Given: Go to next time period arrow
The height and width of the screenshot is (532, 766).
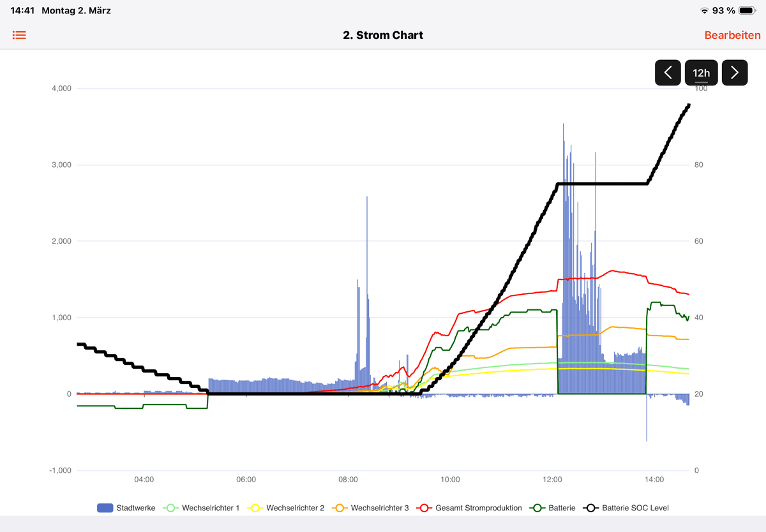Looking at the screenshot, I should pos(735,73).
